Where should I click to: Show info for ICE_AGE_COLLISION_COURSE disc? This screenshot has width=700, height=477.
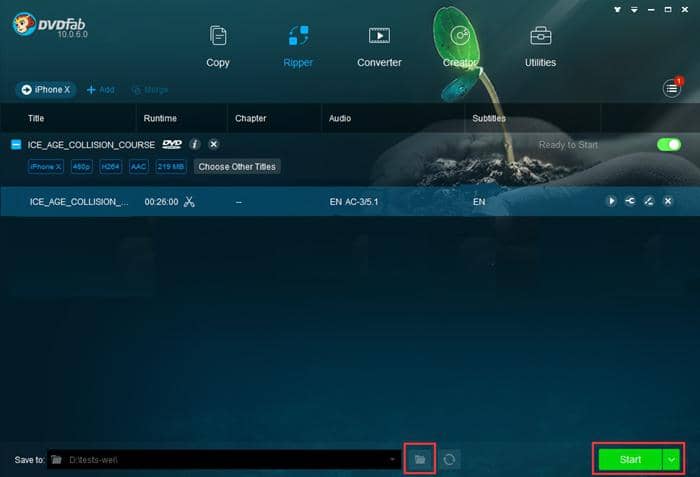coord(194,144)
